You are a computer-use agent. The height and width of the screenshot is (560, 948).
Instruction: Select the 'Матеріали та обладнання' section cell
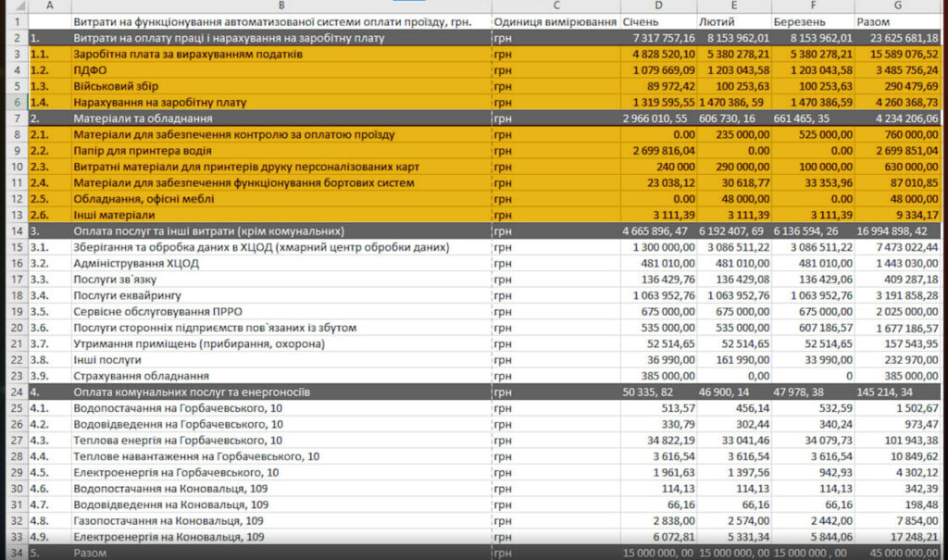pyautogui.click(x=281, y=118)
